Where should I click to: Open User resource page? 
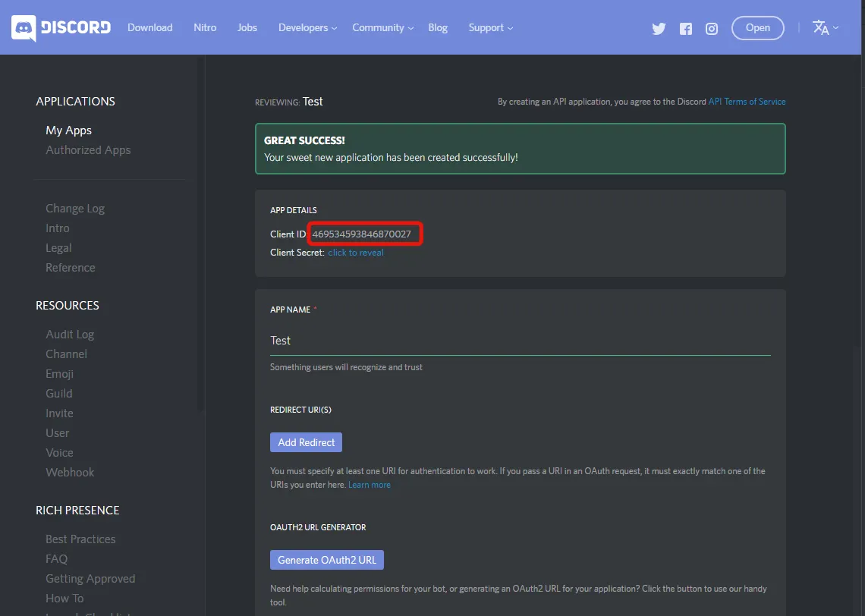[x=58, y=433]
